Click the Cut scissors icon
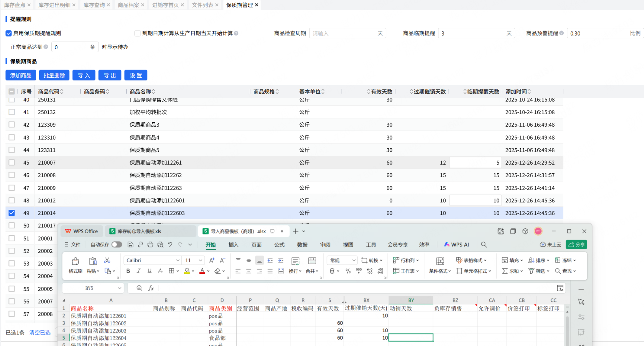The width and height of the screenshot is (644, 346). click(107, 260)
